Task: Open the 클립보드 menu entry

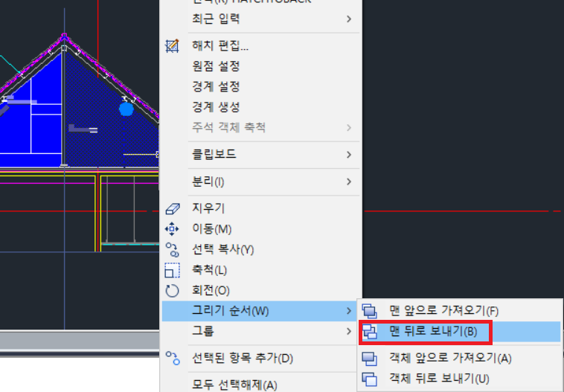Action: click(x=260, y=155)
